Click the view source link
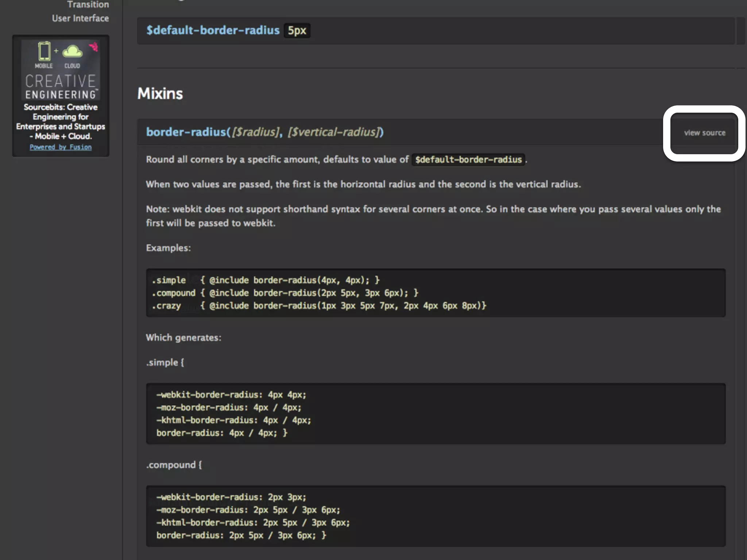The height and width of the screenshot is (560, 747). coord(704,133)
